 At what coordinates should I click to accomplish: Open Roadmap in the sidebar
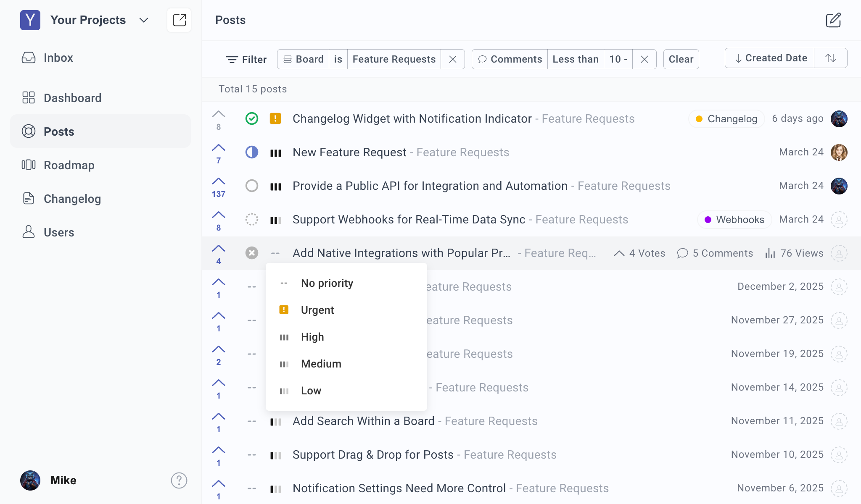coord(69,165)
